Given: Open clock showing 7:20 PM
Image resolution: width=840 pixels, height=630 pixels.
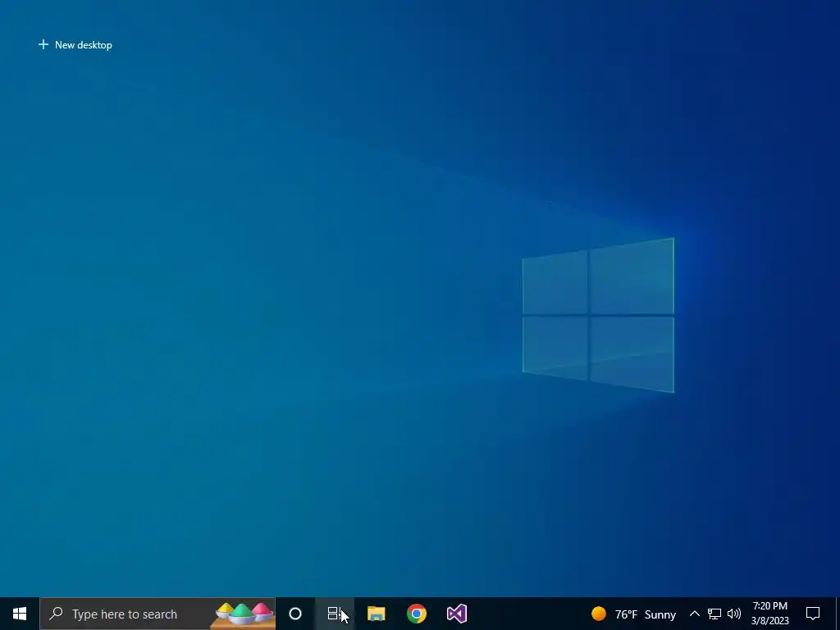Looking at the screenshot, I should pos(769,614).
